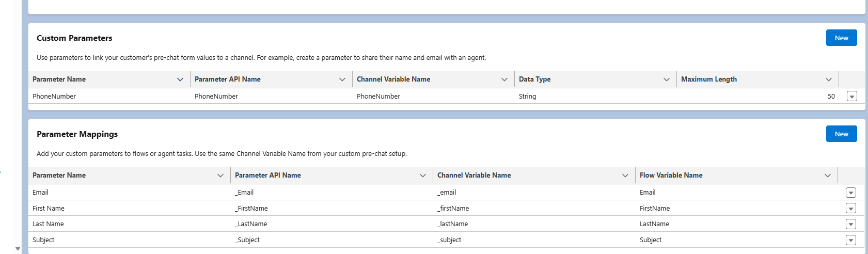Open row actions menu for Last Name mapping
Screen dimensions: 868x254
(850, 224)
